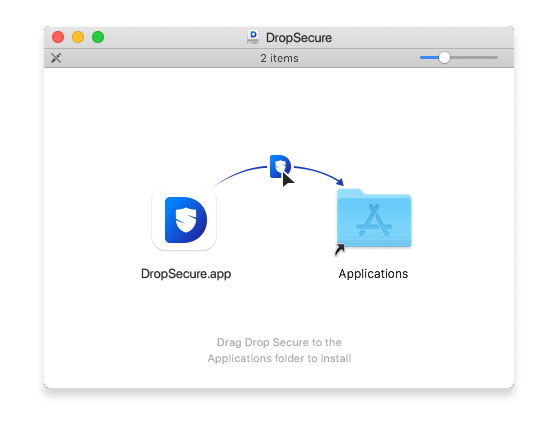
Task: Click the icon size slider knob
Action: (444, 57)
